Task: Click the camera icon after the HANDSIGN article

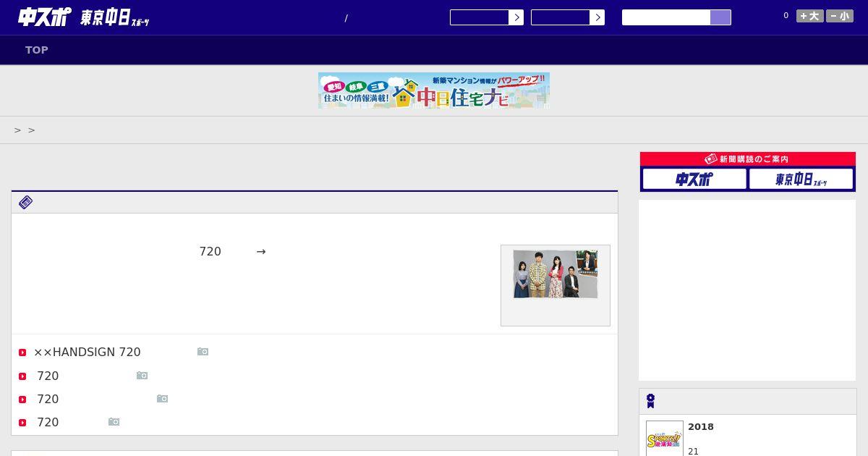Action: 203,352
